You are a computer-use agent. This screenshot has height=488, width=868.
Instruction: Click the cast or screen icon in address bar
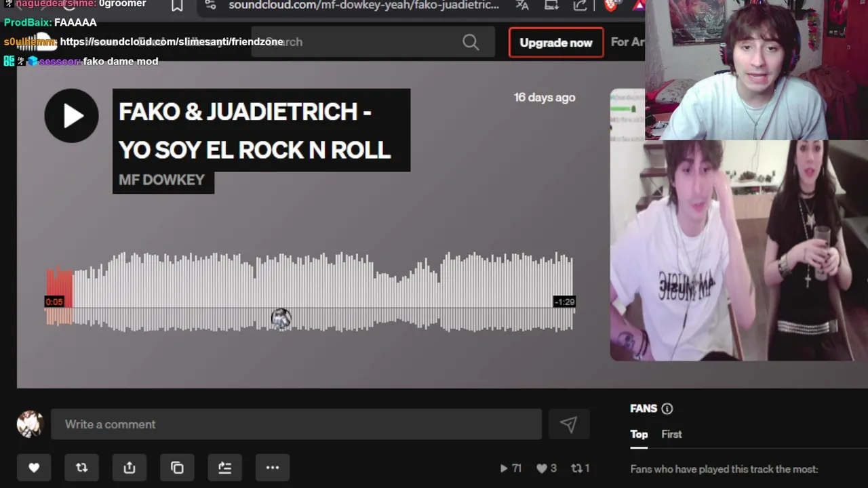tap(551, 5)
